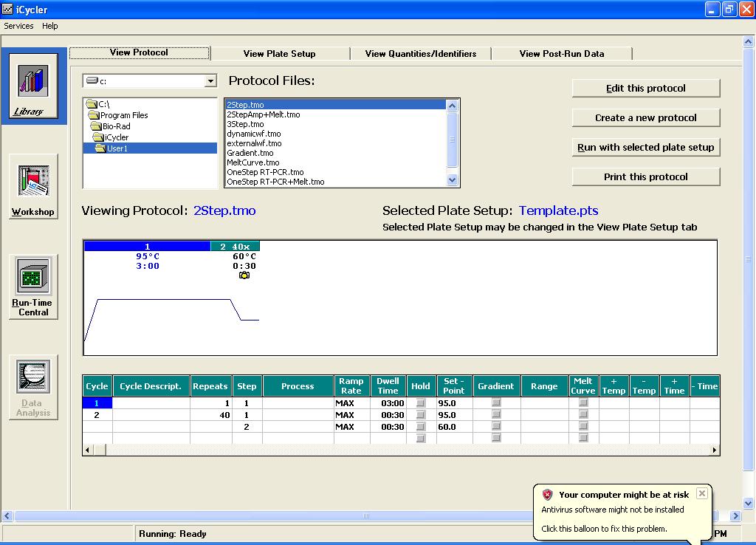Image resolution: width=756 pixels, height=545 pixels.
Task: Close the security warning balloon
Action: (x=702, y=493)
